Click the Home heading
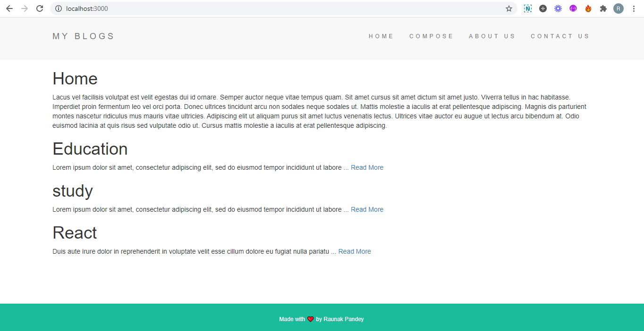 pyautogui.click(x=75, y=79)
